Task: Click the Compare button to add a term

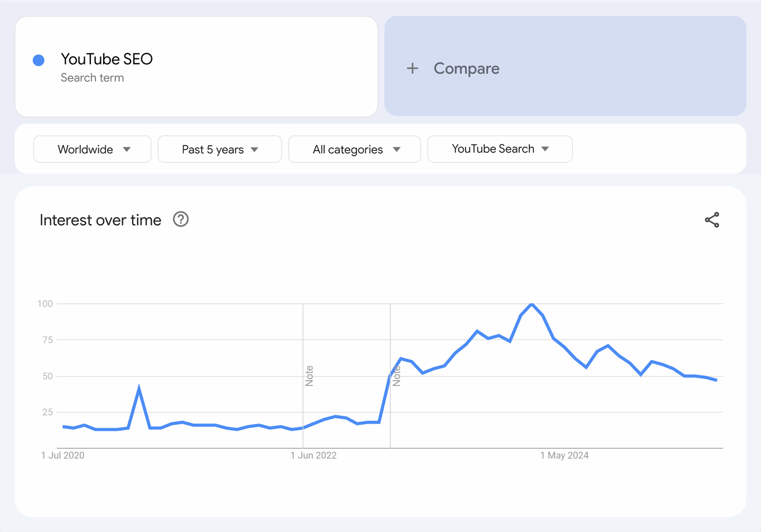Action: (x=466, y=68)
